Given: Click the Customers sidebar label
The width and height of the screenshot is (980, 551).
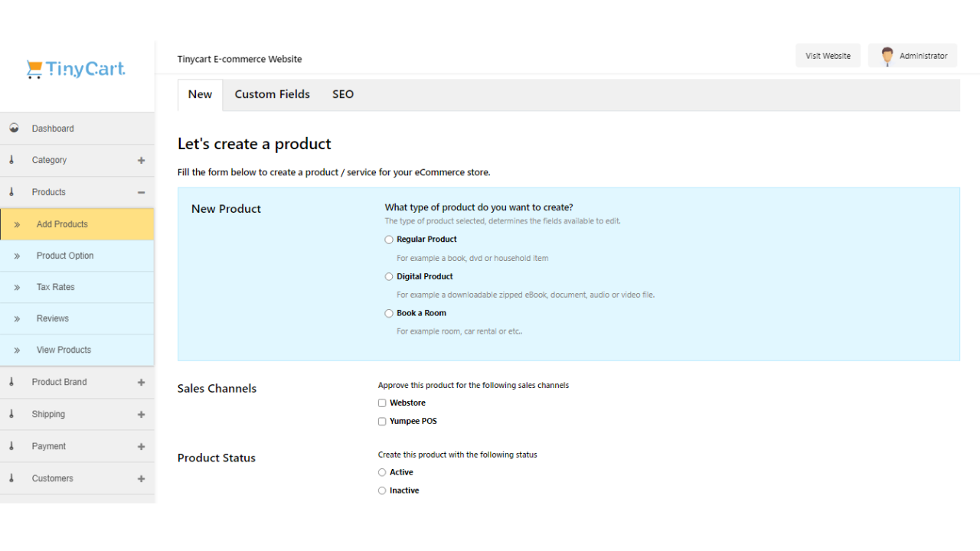Looking at the screenshot, I should [53, 478].
